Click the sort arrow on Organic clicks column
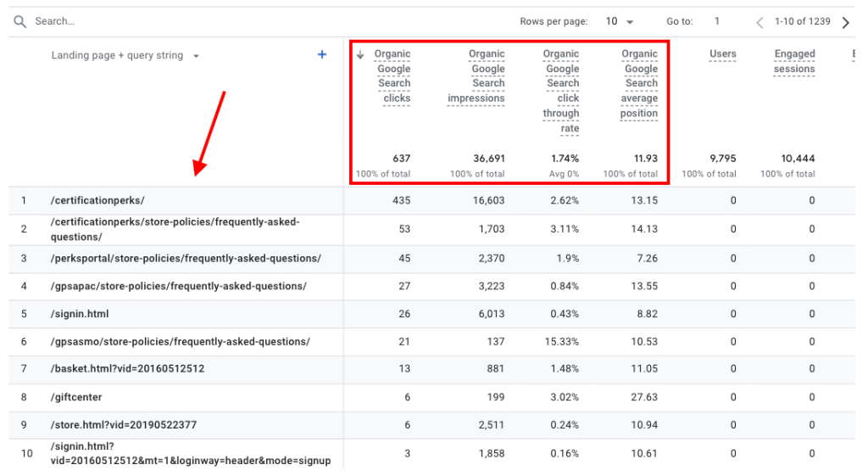Image resolution: width=868 pixels, height=476 pixels. click(360, 54)
